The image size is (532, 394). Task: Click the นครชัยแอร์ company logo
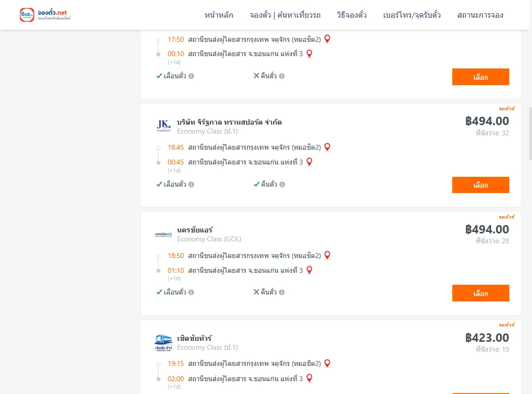pos(163,234)
